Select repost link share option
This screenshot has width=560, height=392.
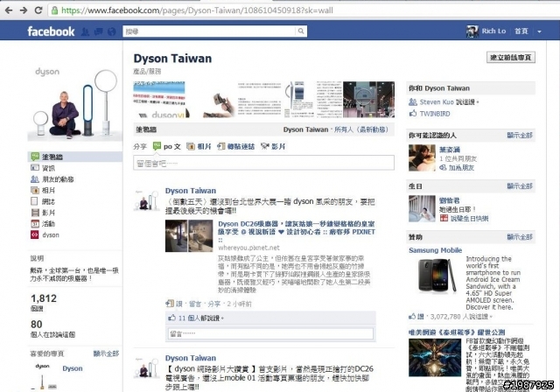pyautogui.click(x=236, y=146)
